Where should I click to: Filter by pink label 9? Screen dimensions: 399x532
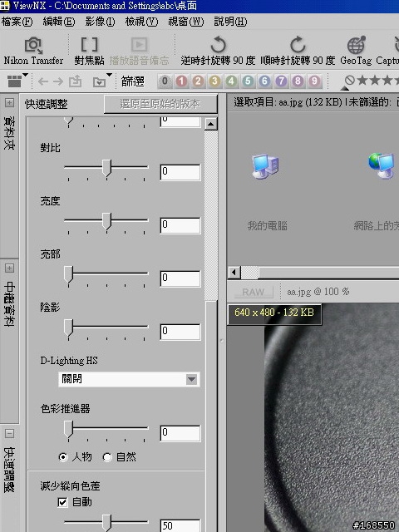pyautogui.click(x=314, y=81)
